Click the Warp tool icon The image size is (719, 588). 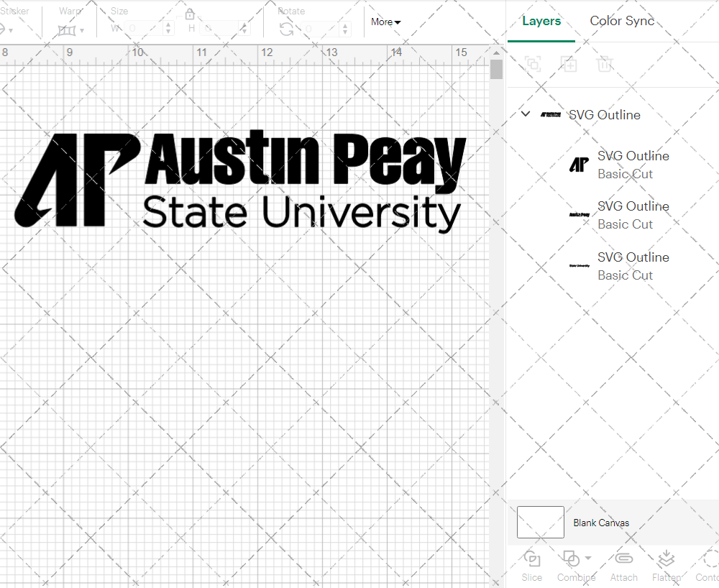coord(65,30)
